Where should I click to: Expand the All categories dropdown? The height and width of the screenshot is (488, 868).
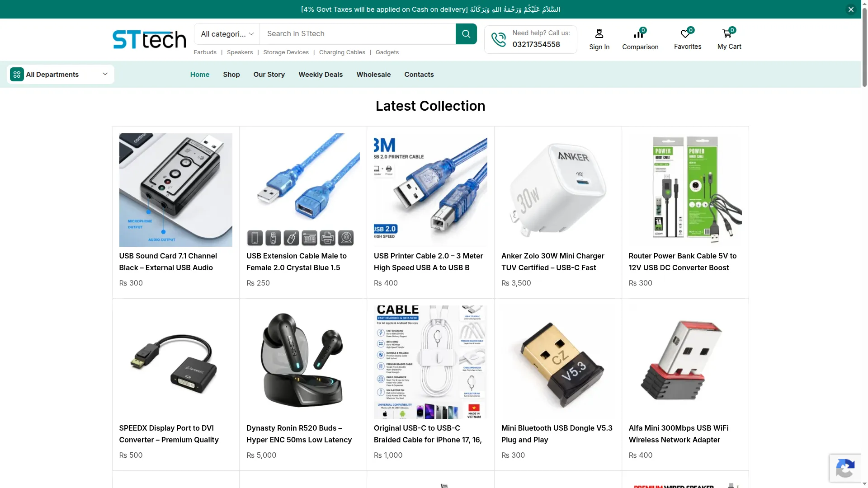coord(227,34)
